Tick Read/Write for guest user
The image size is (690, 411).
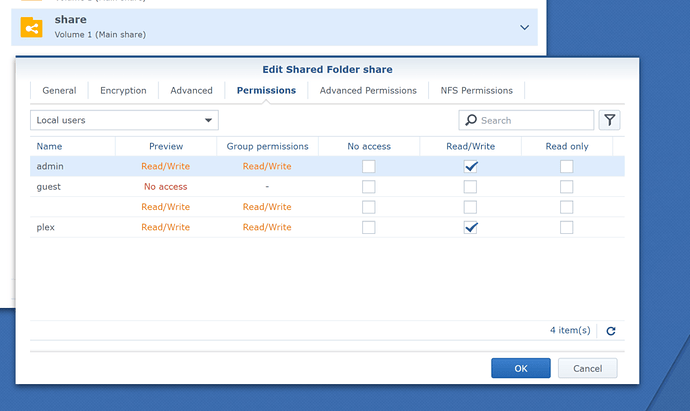pos(470,187)
